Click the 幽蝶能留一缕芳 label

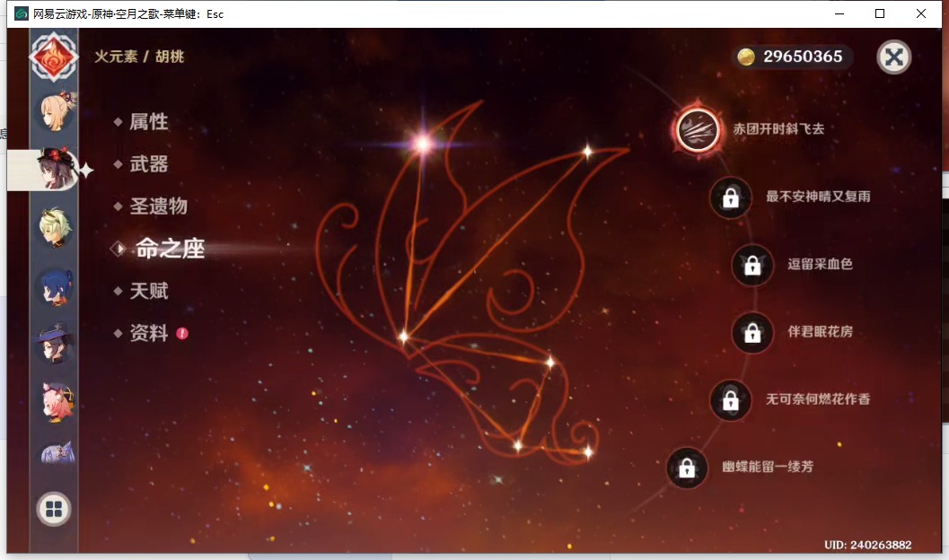coord(768,467)
